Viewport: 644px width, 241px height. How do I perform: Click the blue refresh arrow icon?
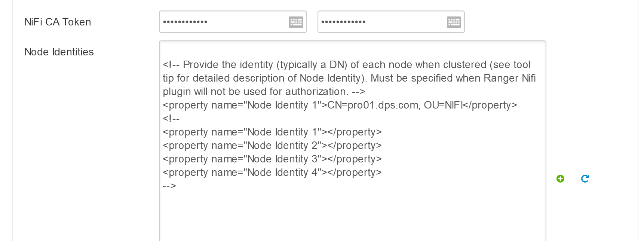pyautogui.click(x=585, y=179)
